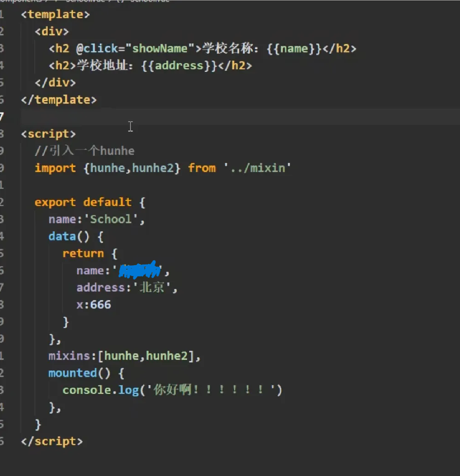Viewport: 460px width, 476px height.
Task: Click the opening <template> tag
Action: pos(56,14)
